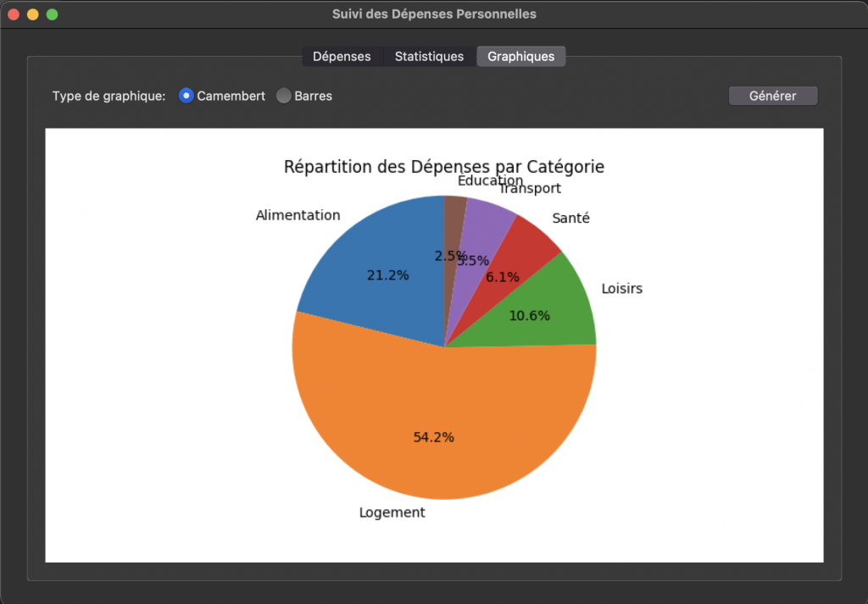Screen dimensions: 868x604
Task: Maximize the window using the green button
Action: pyautogui.click(x=52, y=14)
